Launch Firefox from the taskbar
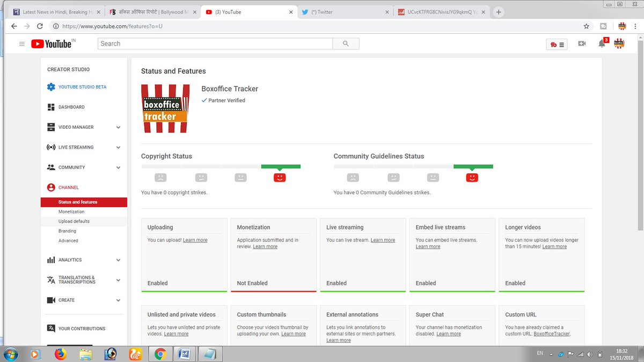Screen dimensions: 644x362 pyautogui.click(x=60, y=354)
